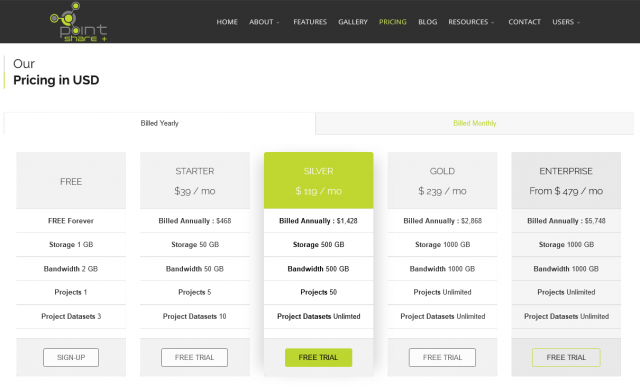Click 'Billed Annually : $2,868' text
Image resolution: width=640 pixels, height=388 pixels.
click(x=442, y=221)
